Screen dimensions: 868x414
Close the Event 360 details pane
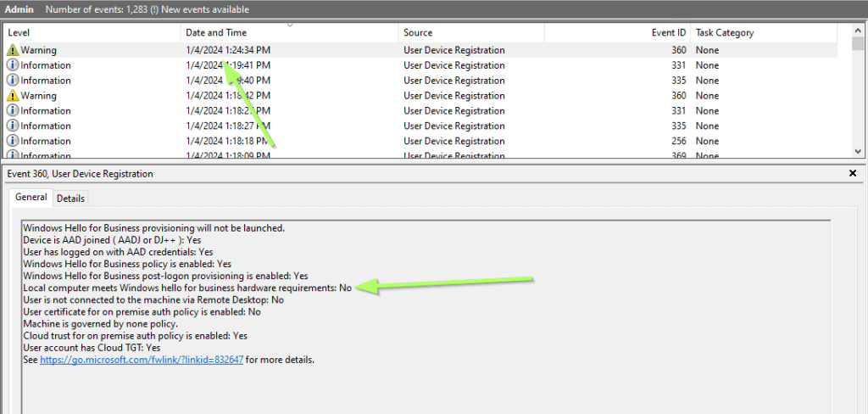[x=852, y=173]
